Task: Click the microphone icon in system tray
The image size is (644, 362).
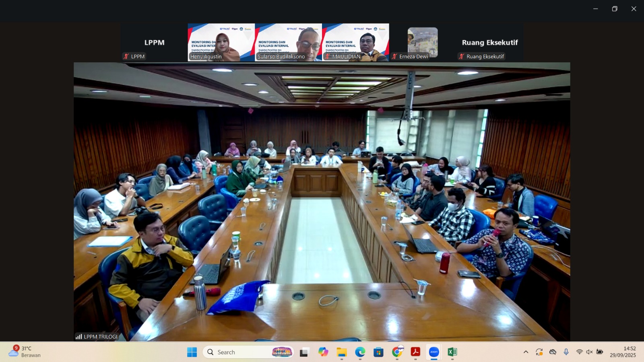Action: 566,352
